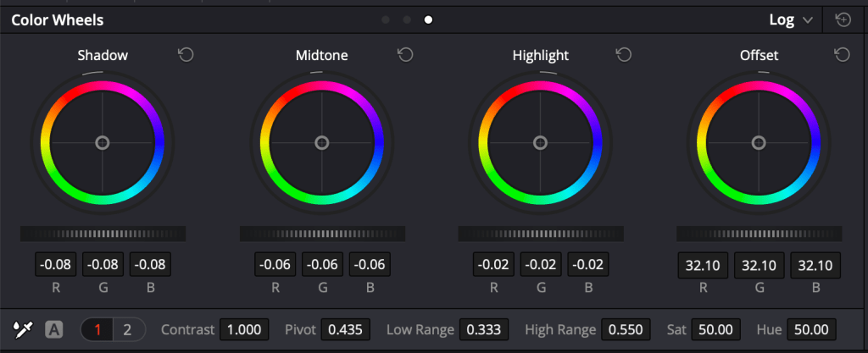
Task: Click the Offset wheel label
Action: 759,55
